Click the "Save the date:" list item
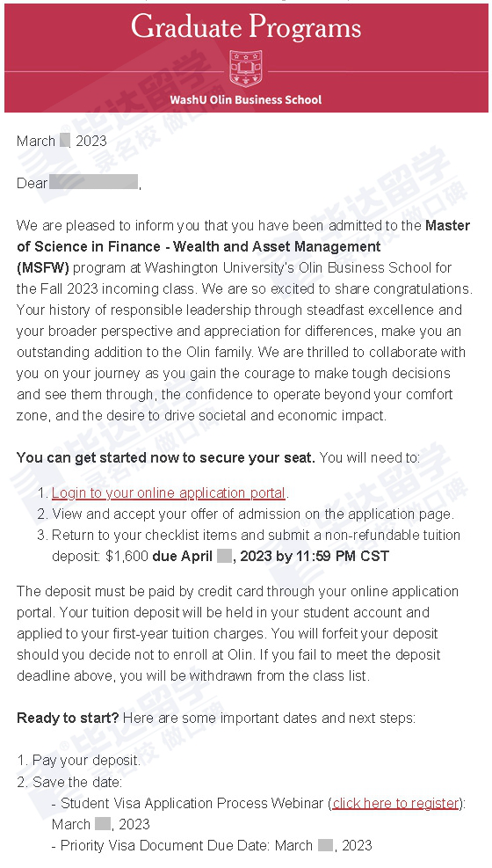 (x=69, y=782)
